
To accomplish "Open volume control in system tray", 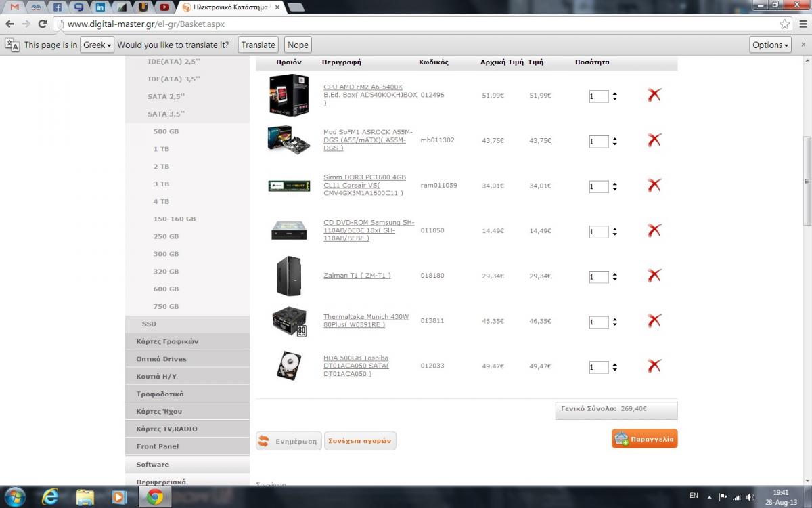I will coord(750,496).
